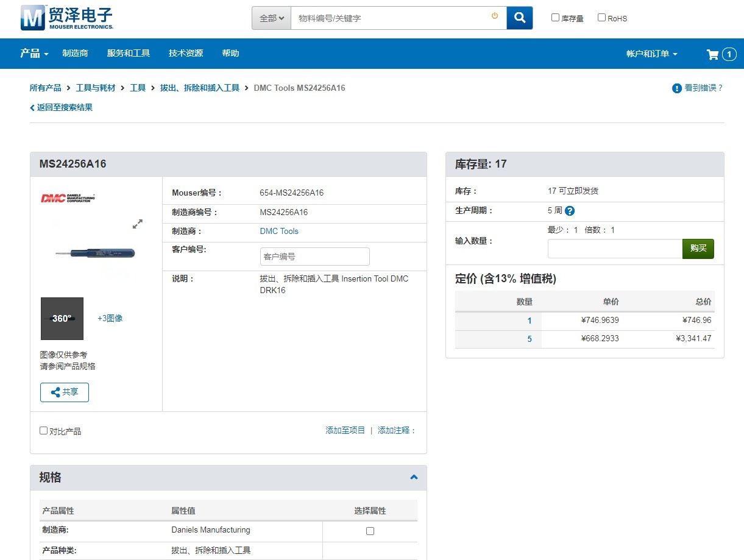Click Mouser number 654-MS24256A16
Image resolution: width=744 pixels, height=560 pixels.
click(292, 193)
